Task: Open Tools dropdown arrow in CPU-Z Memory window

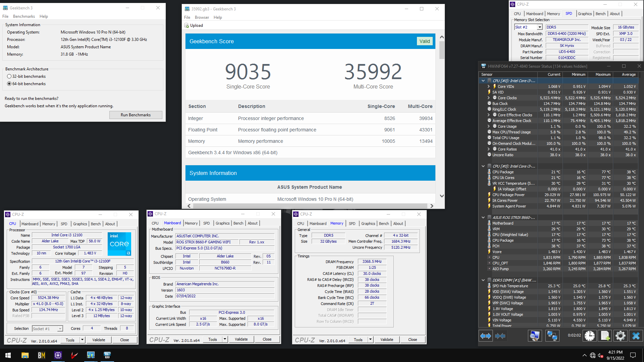Action: [370, 340]
